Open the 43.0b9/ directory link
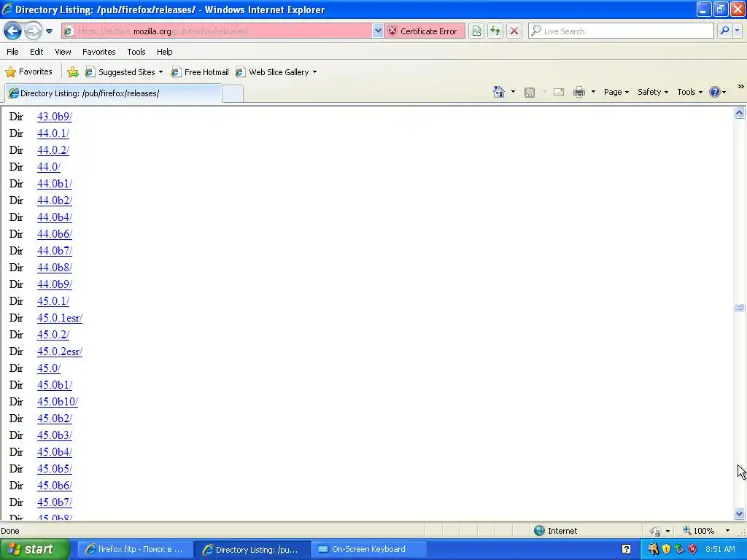This screenshot has height=560, width=747. pos(54,117)
